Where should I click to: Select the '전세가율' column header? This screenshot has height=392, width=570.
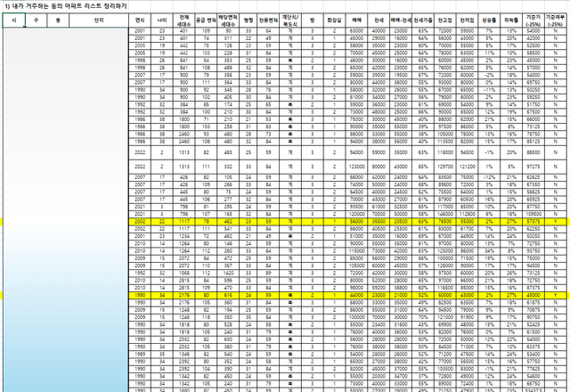[x=423, y=20]
